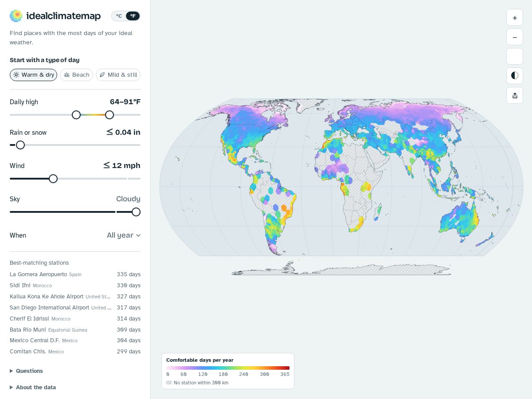This screenshot has height=399, width=532.
Task: Expand the Questions section
Action: point(27,371)
